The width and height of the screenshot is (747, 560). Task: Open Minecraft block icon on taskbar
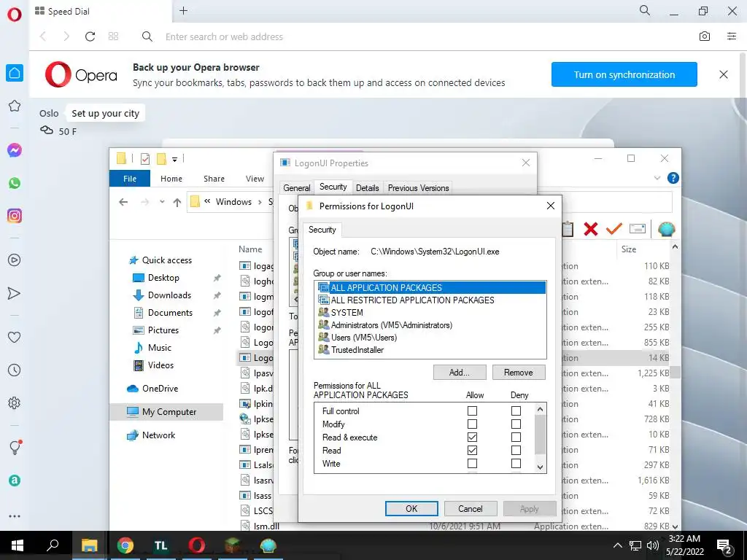click(x=233, y=545)
